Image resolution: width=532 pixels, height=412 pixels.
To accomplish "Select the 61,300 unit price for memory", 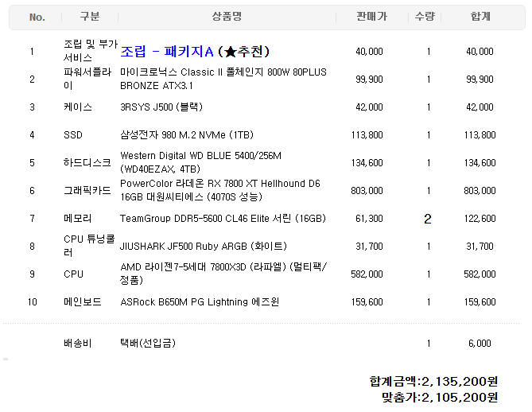I will click(x=369, y=218).
